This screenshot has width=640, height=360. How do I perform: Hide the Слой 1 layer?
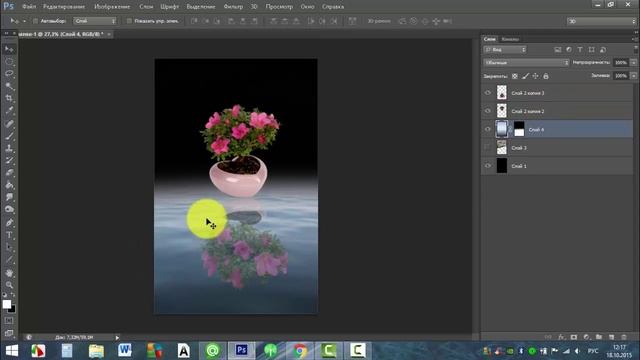point(488,166)
